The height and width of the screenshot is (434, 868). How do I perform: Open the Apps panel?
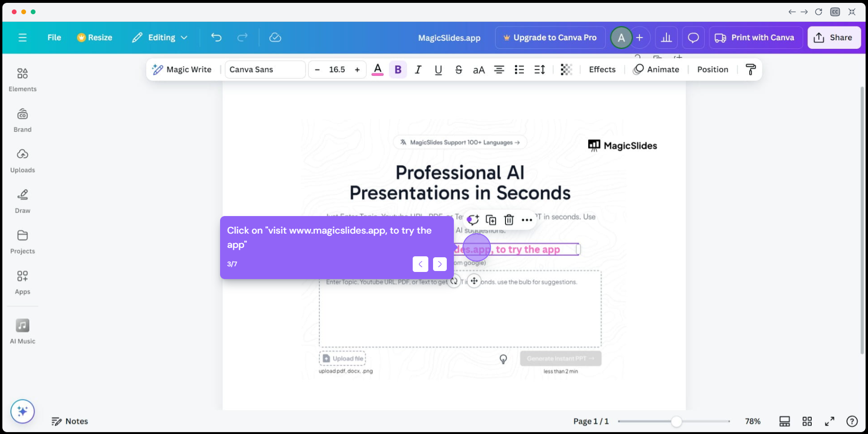(x=23, y=282)
